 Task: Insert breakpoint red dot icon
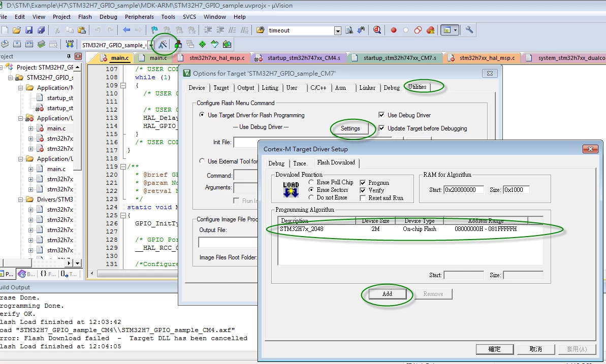coord(394,30)
